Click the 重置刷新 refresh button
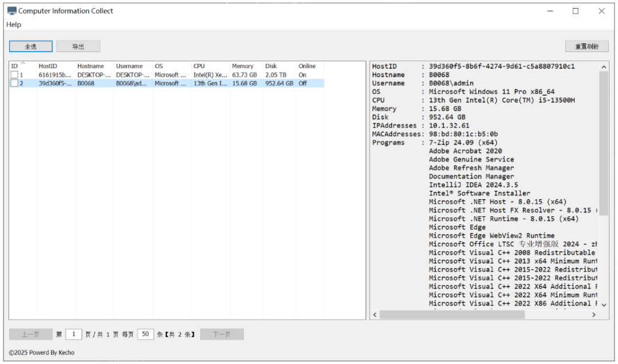 click(x=587, y=46)
